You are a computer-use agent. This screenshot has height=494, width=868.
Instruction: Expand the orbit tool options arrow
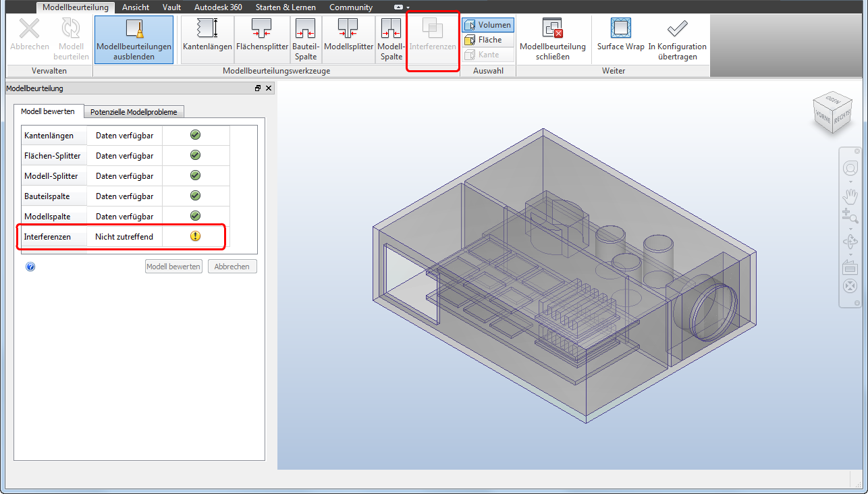(850, 254)
